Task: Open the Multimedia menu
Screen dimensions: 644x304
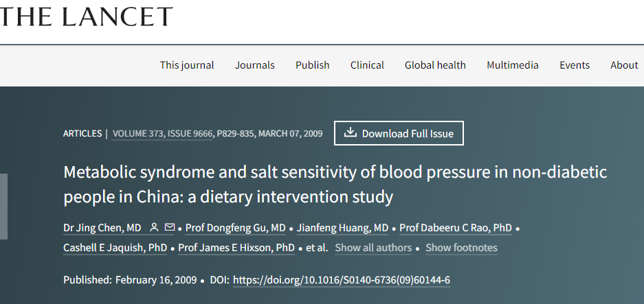Action: (x=513, y=65)
